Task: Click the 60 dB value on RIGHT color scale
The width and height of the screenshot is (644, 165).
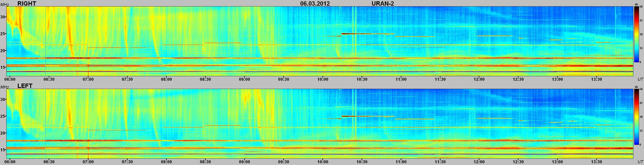Action: pos(641,7)
